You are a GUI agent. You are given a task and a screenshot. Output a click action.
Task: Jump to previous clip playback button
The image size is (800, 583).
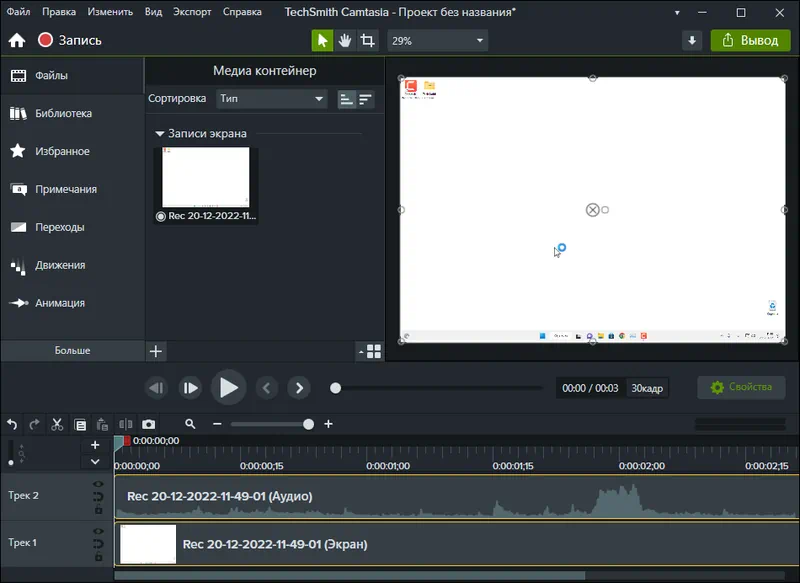(x=156, y=388)
